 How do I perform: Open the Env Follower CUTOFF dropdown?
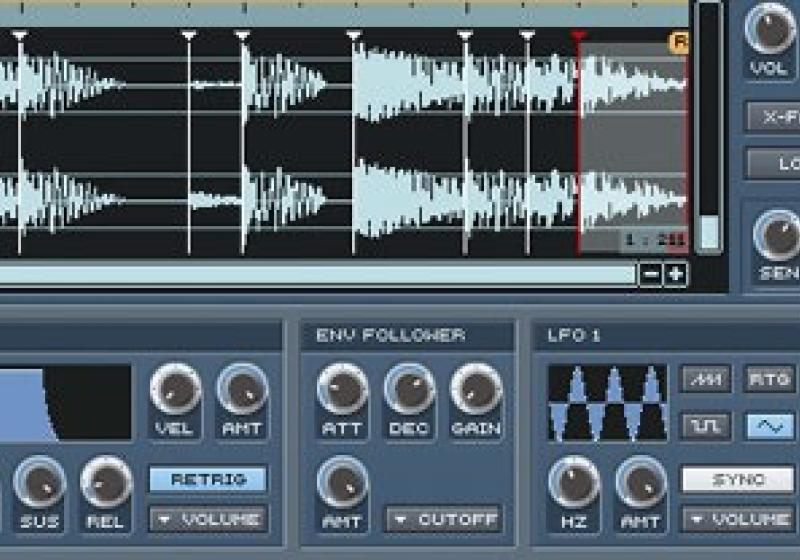[x=444, y=519]
